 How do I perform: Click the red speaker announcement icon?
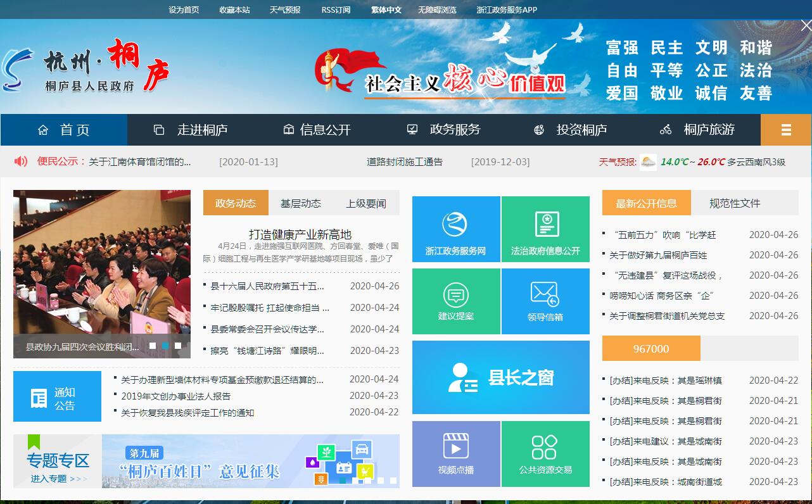pos(21,161)
